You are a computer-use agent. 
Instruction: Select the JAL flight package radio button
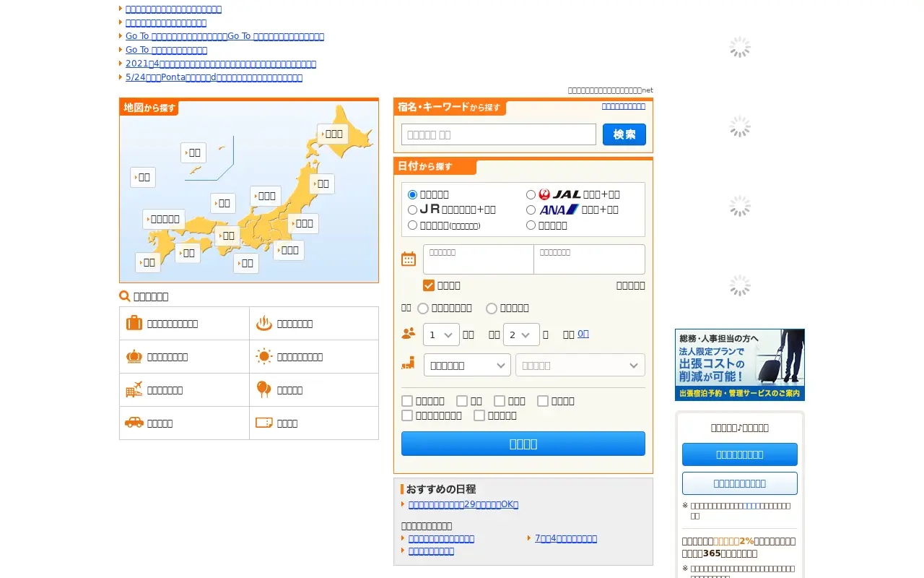point(531,194)
